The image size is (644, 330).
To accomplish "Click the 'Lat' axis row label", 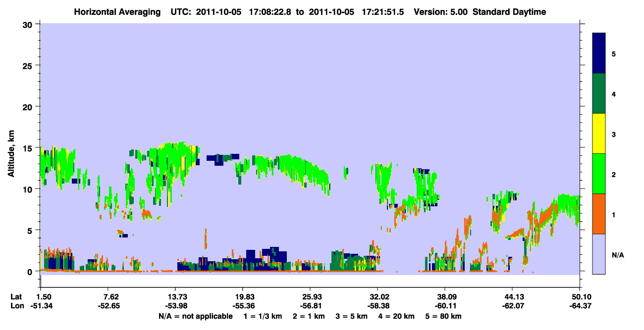I will click(16, 297).
